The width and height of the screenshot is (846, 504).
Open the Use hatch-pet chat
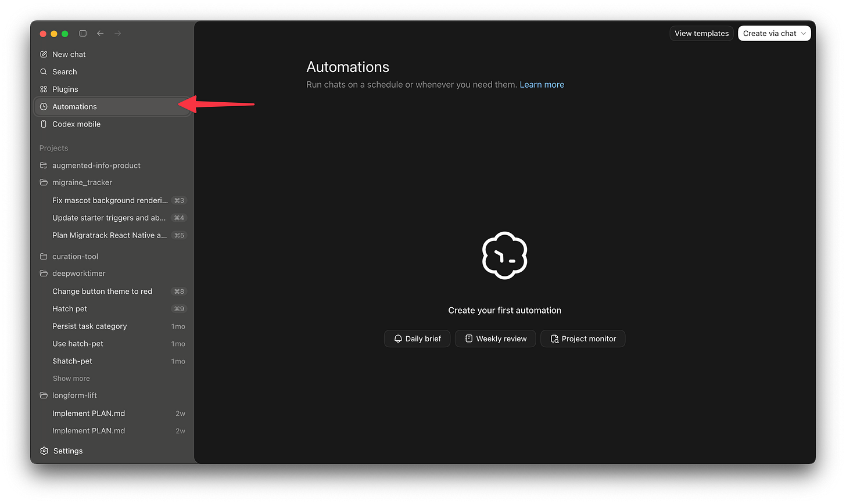pyautogui.click(x=113, y=344)
